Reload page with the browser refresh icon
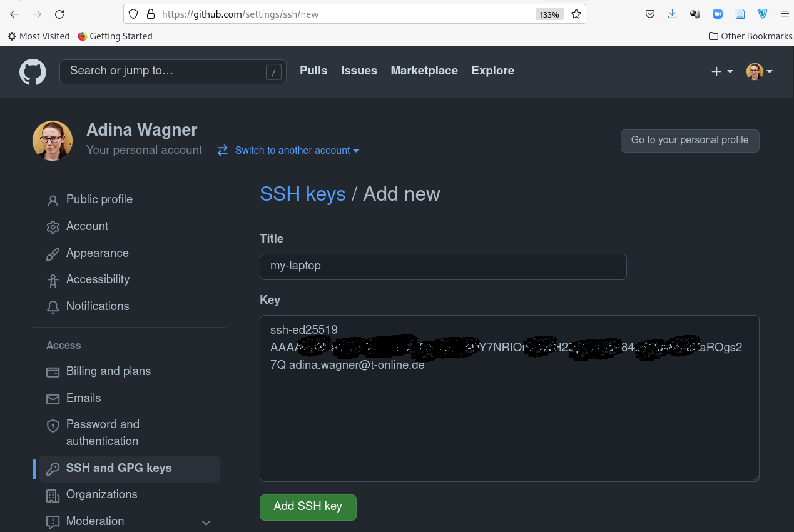 point(59,14)
